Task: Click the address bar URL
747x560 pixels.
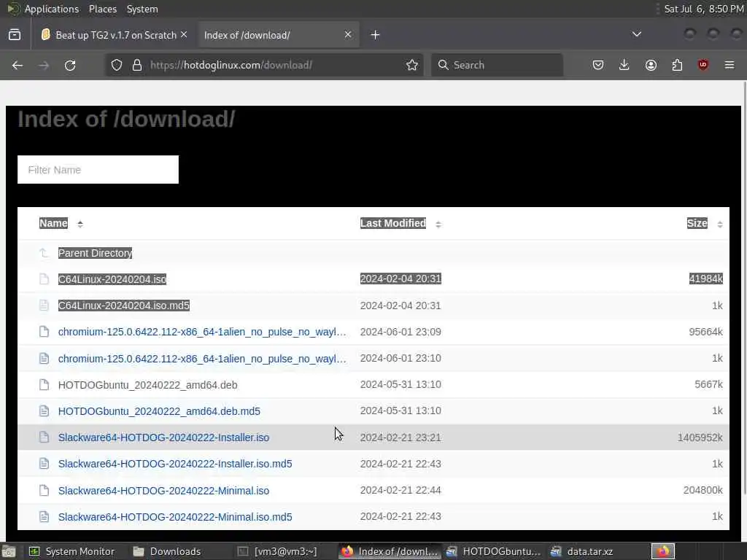Action: [231, 65]
